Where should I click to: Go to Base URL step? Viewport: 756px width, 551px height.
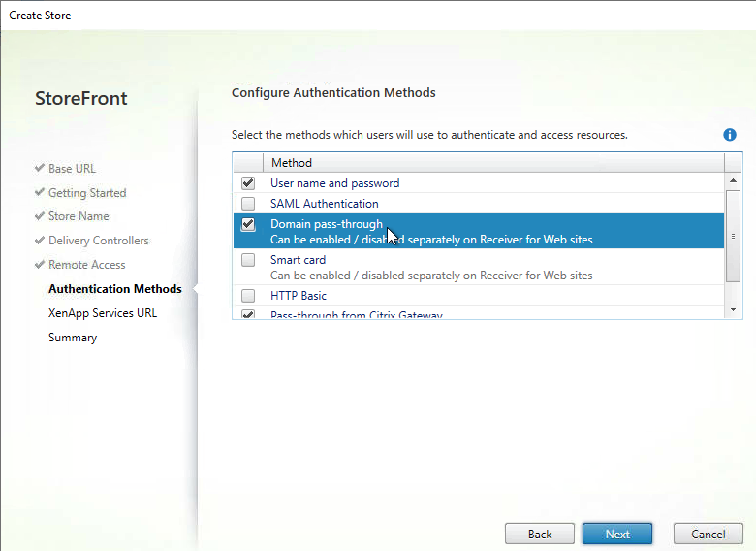[x=72, y=169]
